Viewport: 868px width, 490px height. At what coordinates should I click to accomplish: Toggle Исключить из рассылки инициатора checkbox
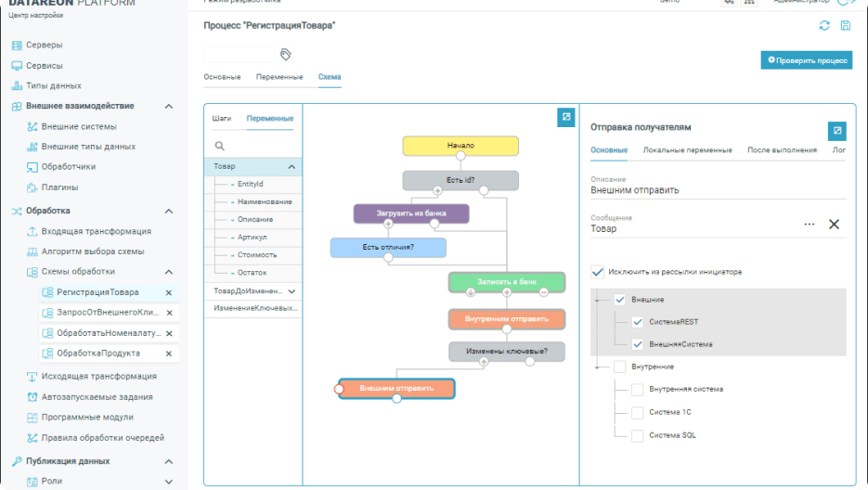[597, 272]
